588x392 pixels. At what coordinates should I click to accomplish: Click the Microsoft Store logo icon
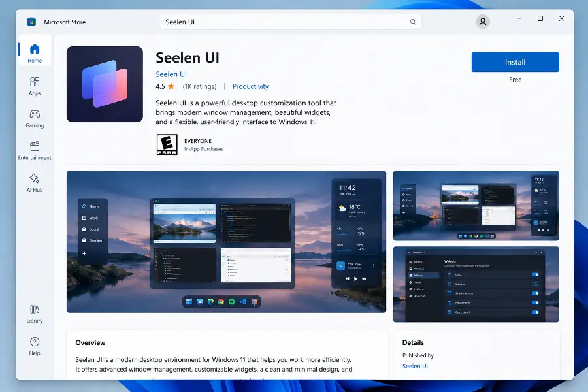tap(31, 22)
